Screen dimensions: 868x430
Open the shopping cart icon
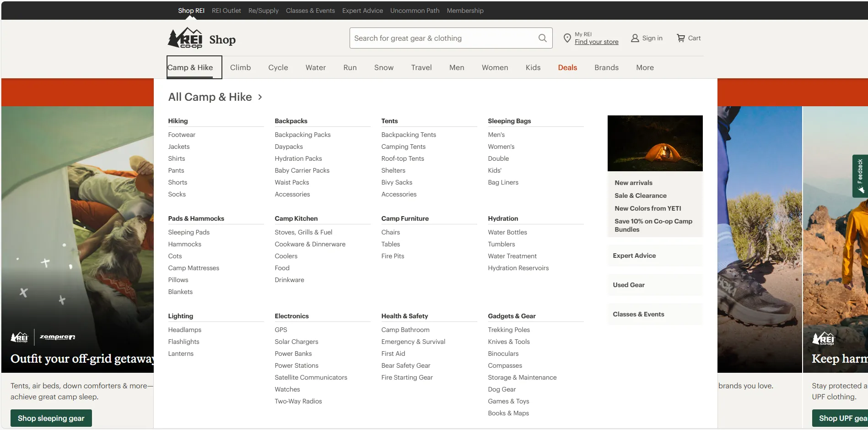(681, 38)
